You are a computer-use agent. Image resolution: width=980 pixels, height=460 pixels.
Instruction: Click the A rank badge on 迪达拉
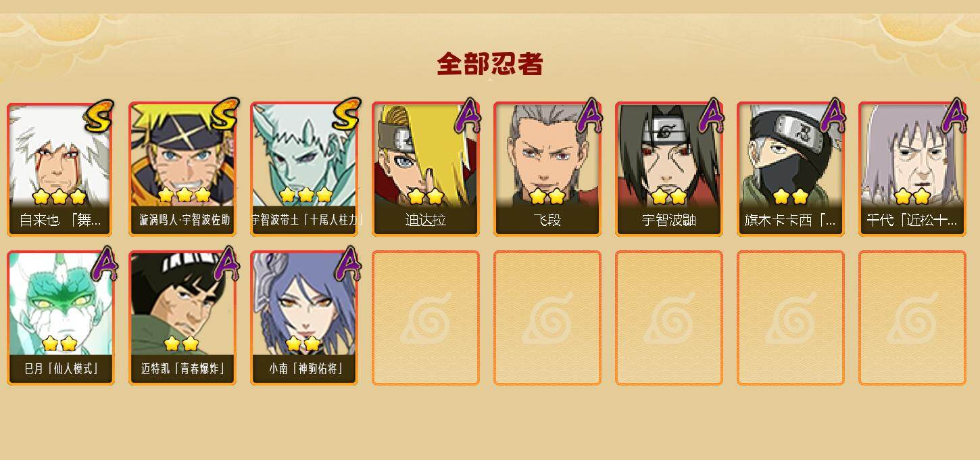[468, 116]
